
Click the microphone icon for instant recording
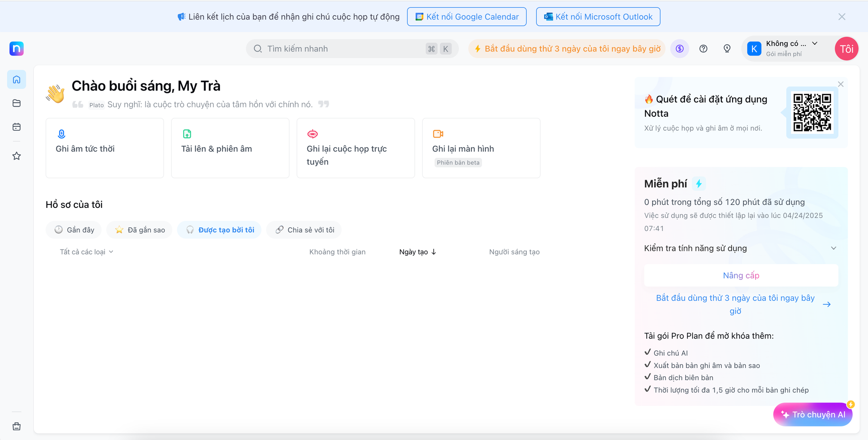pos(62,134)
